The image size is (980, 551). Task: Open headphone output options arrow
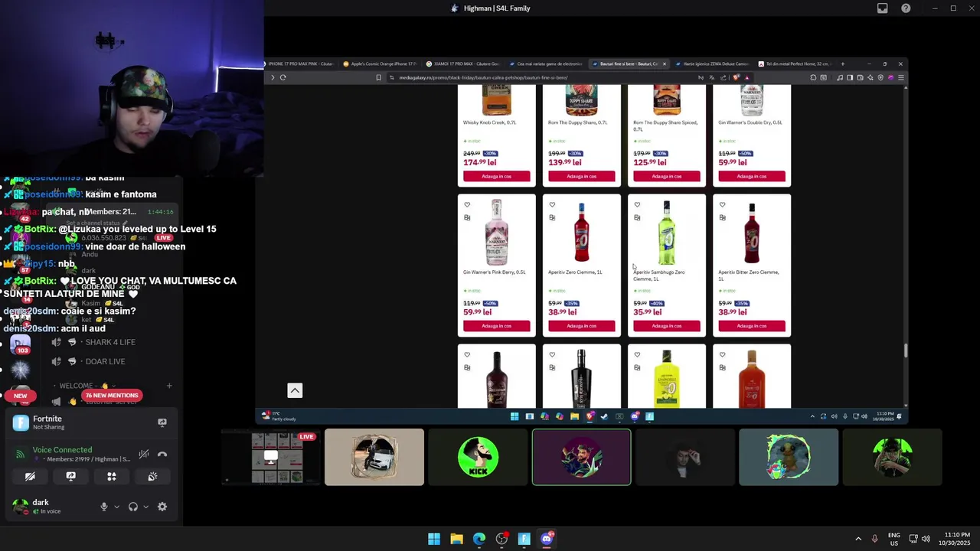pos(145,507)
